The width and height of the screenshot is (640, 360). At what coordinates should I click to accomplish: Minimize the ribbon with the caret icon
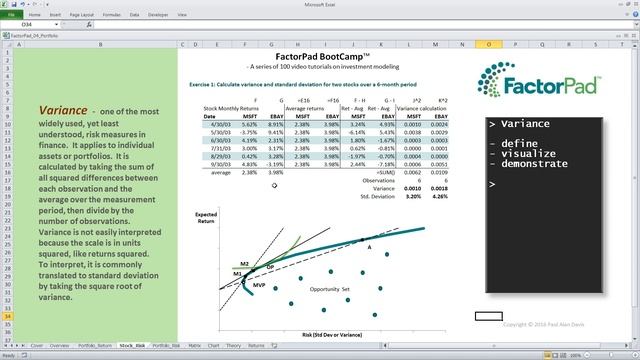coord(627,14)
